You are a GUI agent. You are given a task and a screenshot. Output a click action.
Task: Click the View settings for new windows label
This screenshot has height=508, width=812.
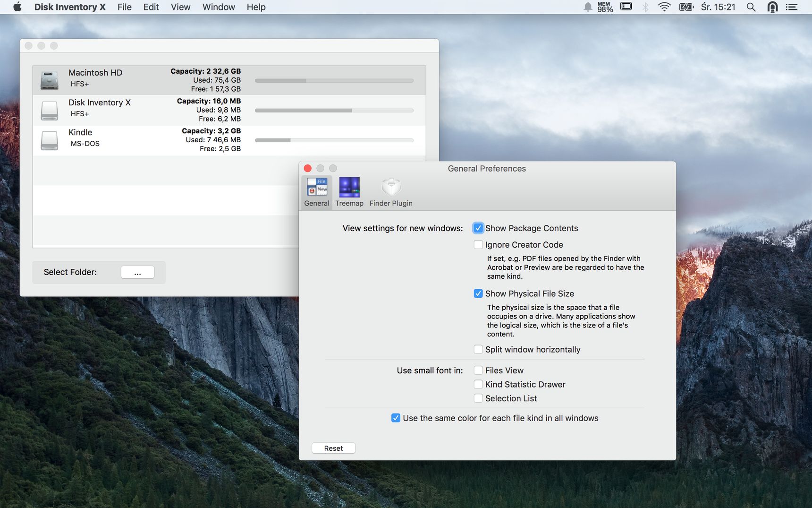(403, 228)
